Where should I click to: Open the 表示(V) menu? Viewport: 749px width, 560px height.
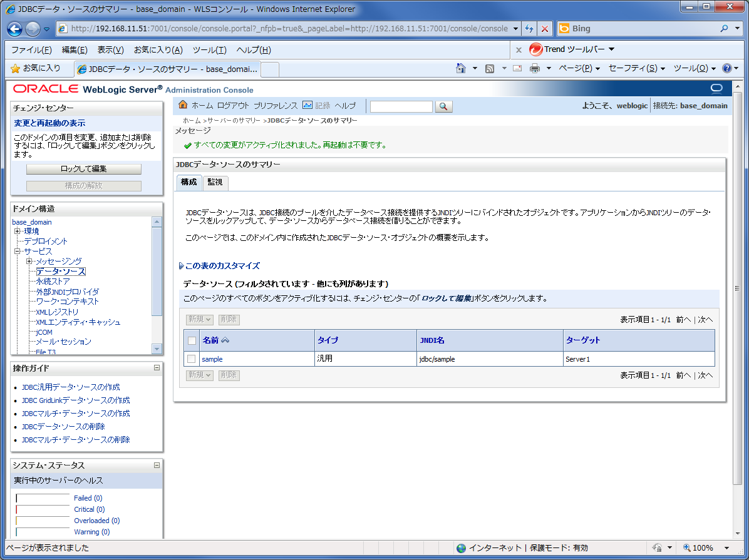[x=110, y=49]
